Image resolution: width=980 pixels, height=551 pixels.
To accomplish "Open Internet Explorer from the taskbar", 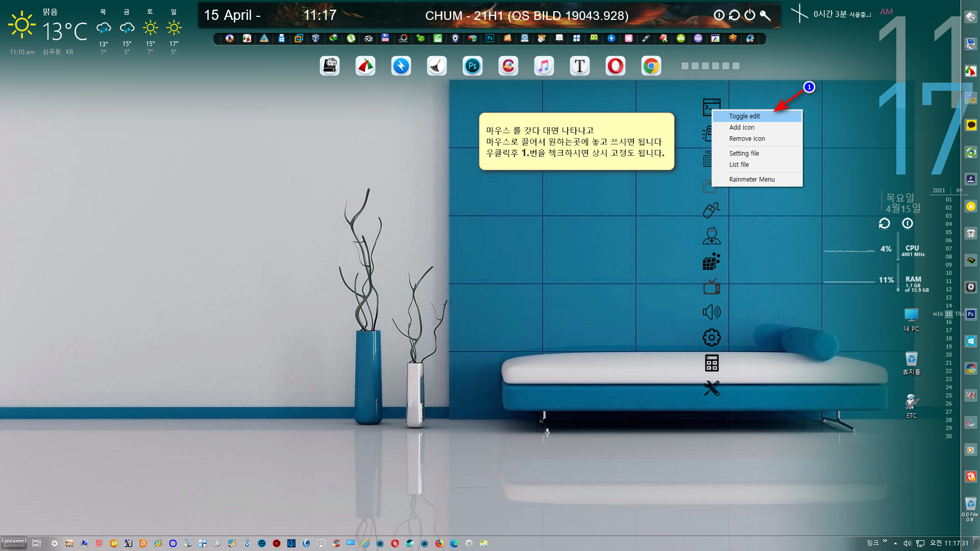I will coord(365,543).
